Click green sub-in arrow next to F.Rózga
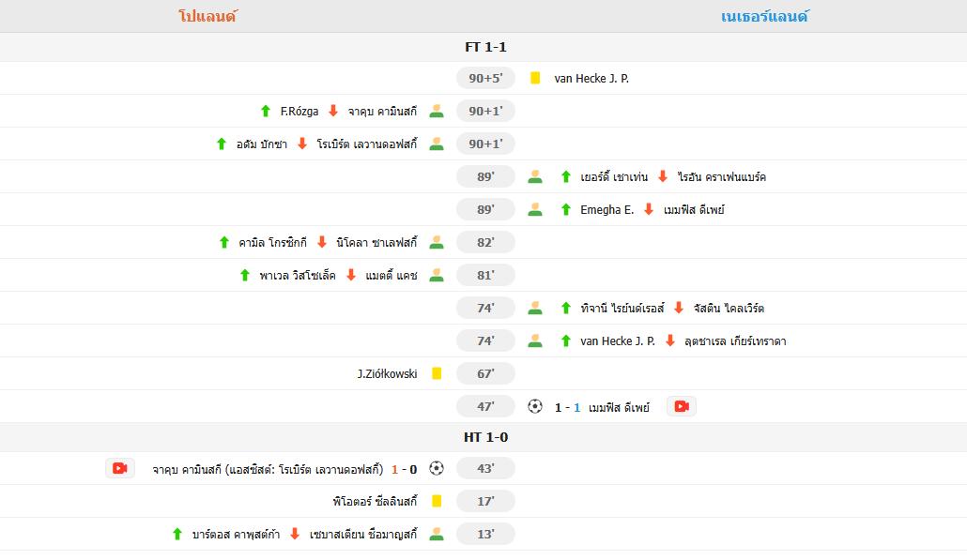 pyautogui.click(x=266, y=112)
